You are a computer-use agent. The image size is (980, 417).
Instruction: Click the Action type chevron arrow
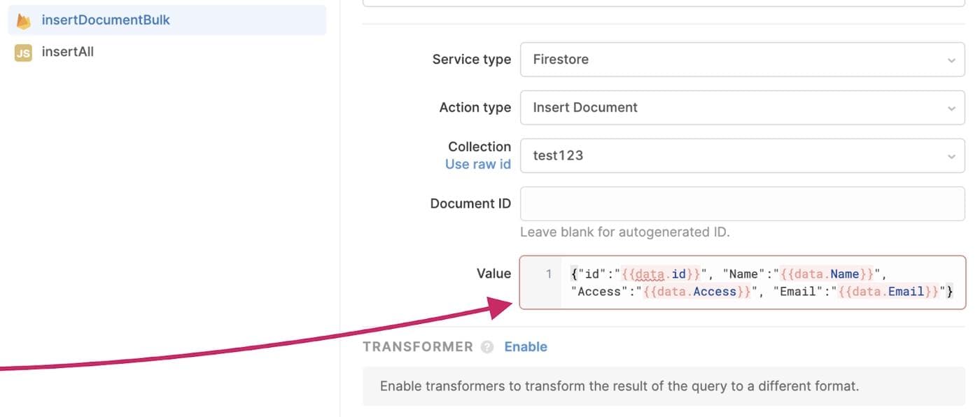(951, 108)
